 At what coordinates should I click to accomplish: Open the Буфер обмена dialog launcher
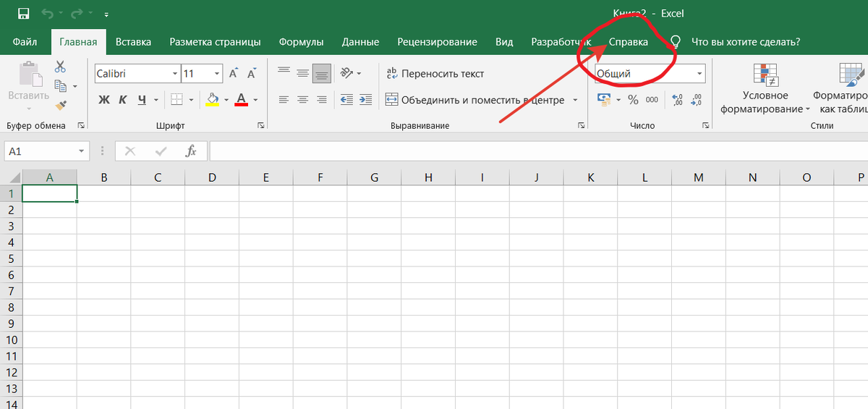pyautogui.click(x=81, y=126)
